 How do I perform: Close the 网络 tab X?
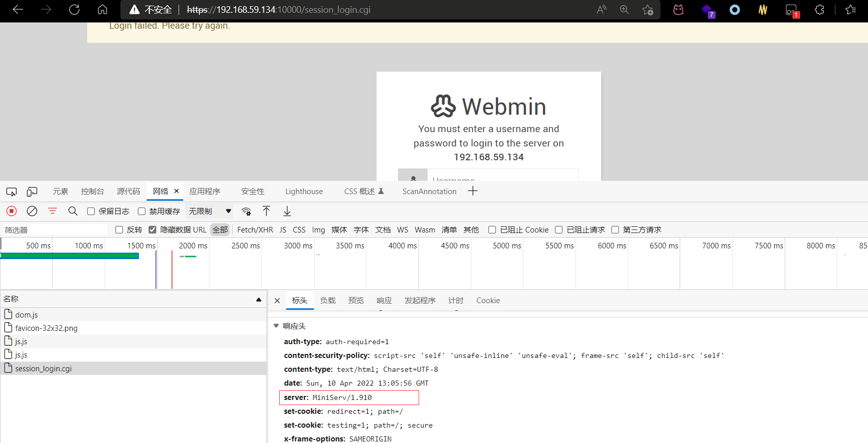click(176, 191)
